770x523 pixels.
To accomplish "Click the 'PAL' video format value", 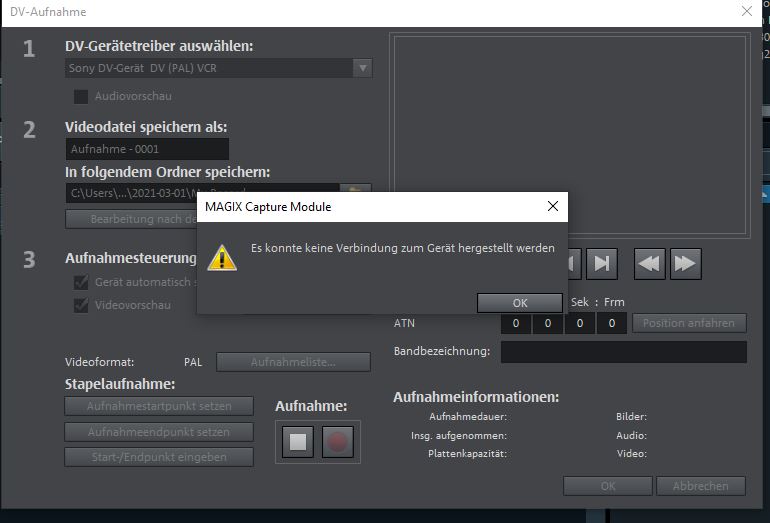I will (x=193, y=362).
